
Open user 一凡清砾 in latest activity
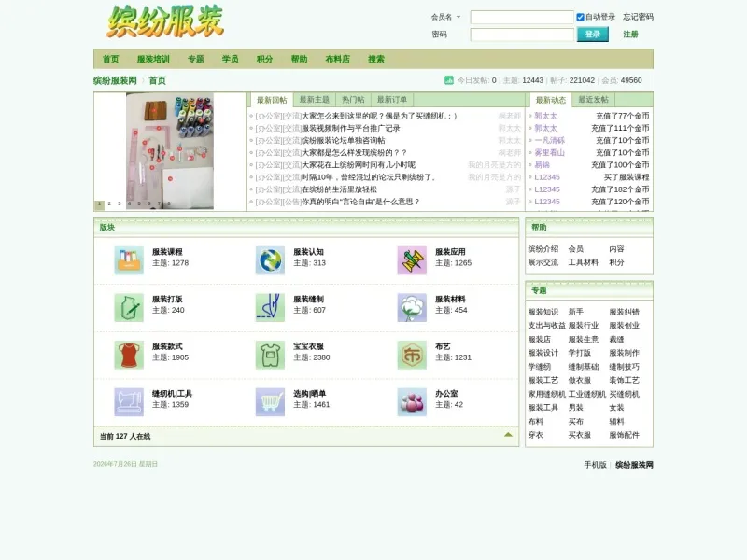[x=549, y=141]
